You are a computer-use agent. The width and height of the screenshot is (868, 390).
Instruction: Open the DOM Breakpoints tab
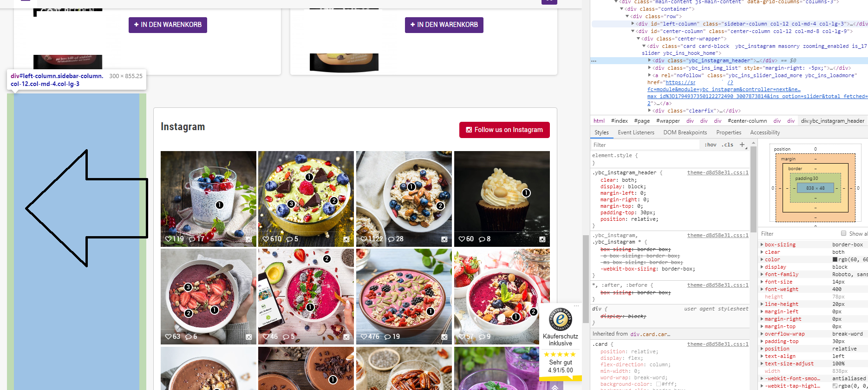tap(685, 132)
